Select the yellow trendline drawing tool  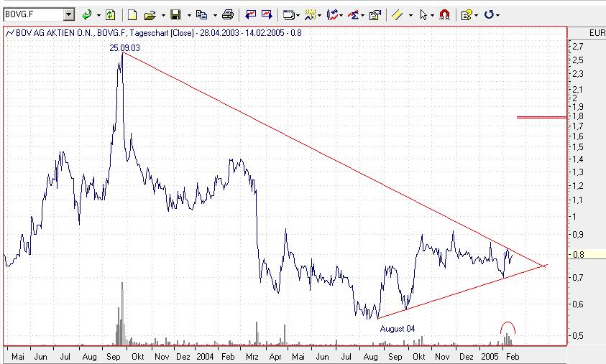pos(398,14)
